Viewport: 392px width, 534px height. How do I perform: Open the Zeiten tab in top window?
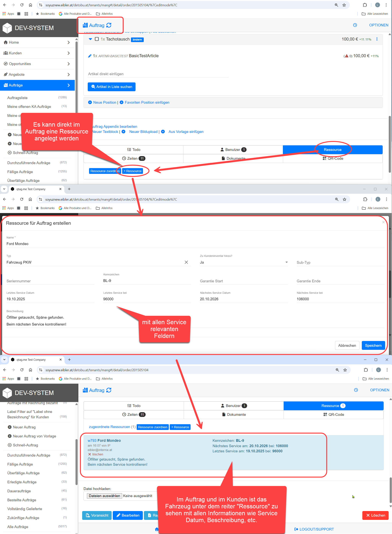[134, 158]
